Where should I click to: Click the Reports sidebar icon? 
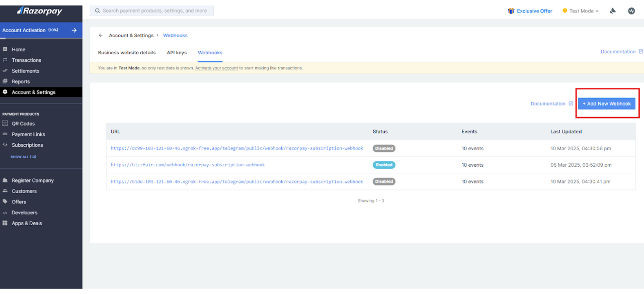point(5,81)
